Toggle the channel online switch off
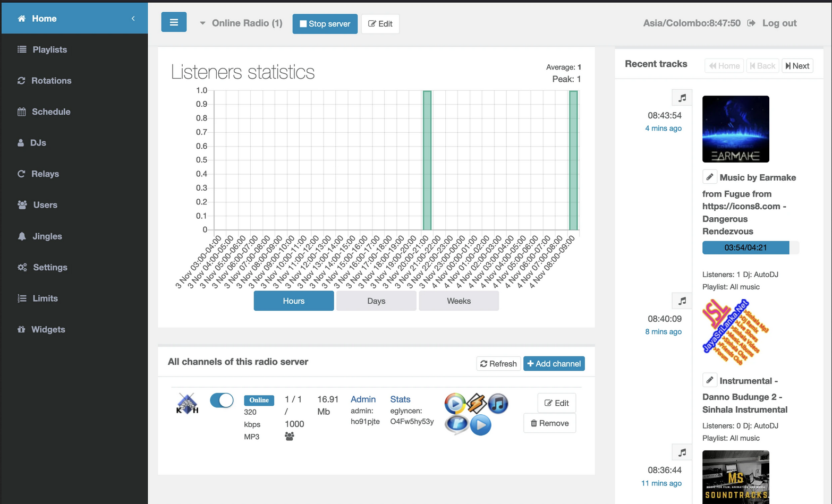832x504 pixels. 222,400
